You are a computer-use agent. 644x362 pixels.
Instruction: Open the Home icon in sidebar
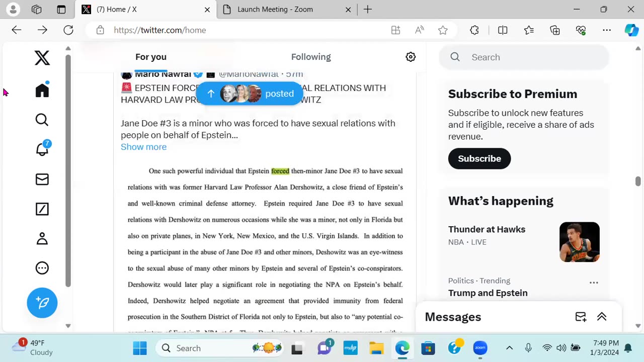click(x=42, y=90)
